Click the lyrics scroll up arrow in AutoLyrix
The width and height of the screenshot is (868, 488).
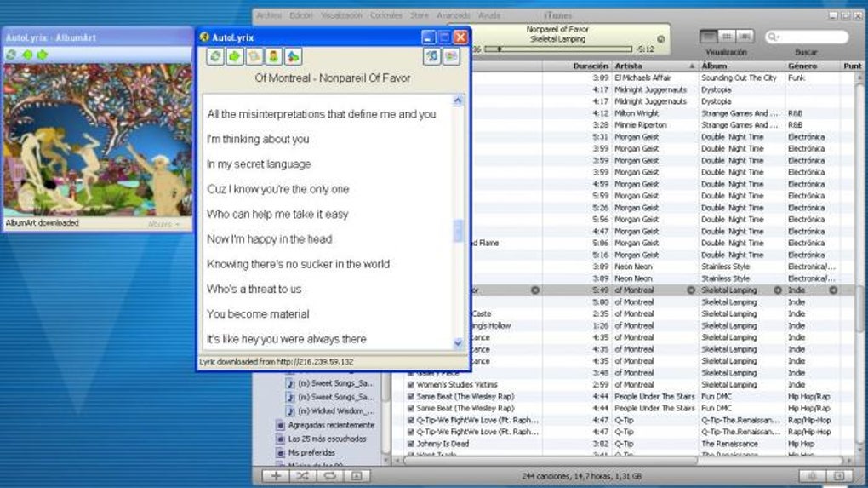pyautogui.click(x=458, y=100)
